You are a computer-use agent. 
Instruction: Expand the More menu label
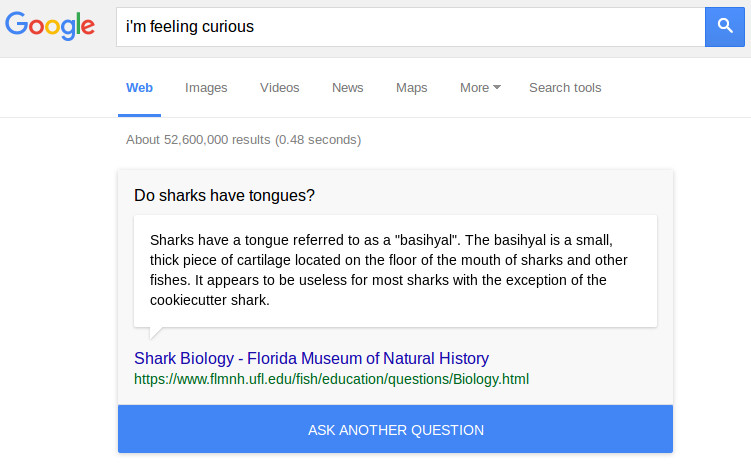click(474, 88)
